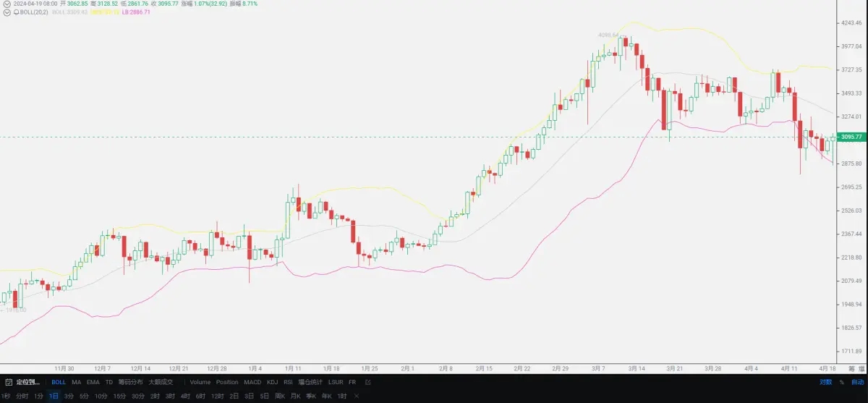Screen dimensions: 868x403
Task: Switch to the 分时 timeframe
Action: point(22,396)
